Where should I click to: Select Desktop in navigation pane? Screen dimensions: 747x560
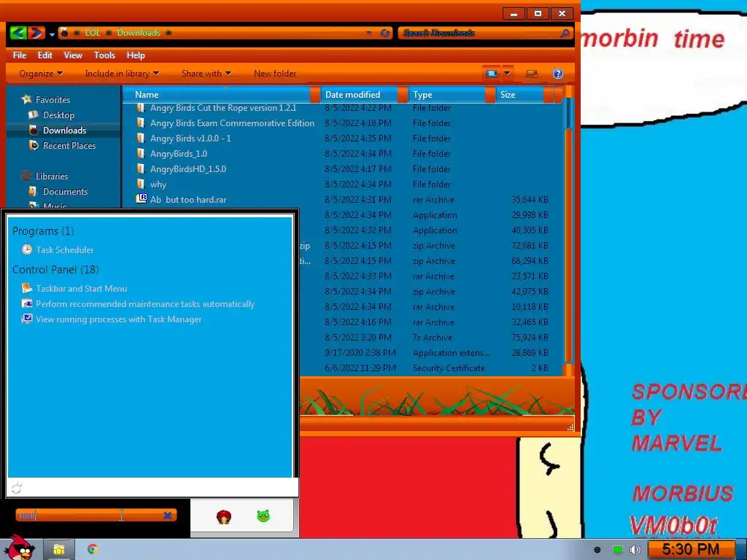[x=58, y=114]
